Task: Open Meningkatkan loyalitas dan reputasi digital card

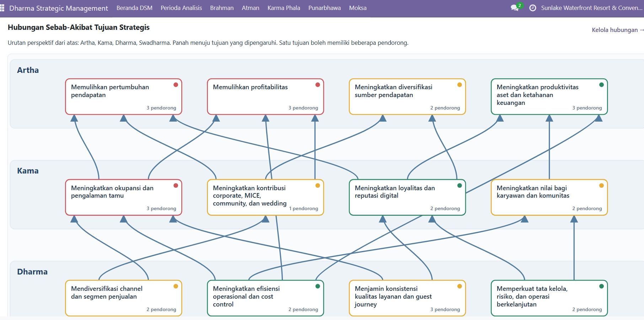Action: [407, 197]
